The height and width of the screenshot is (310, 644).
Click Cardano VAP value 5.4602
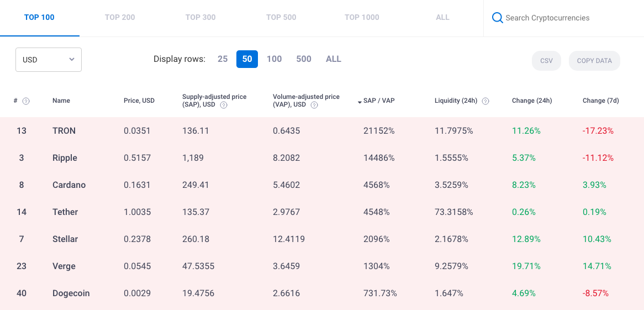pos(286,185)
